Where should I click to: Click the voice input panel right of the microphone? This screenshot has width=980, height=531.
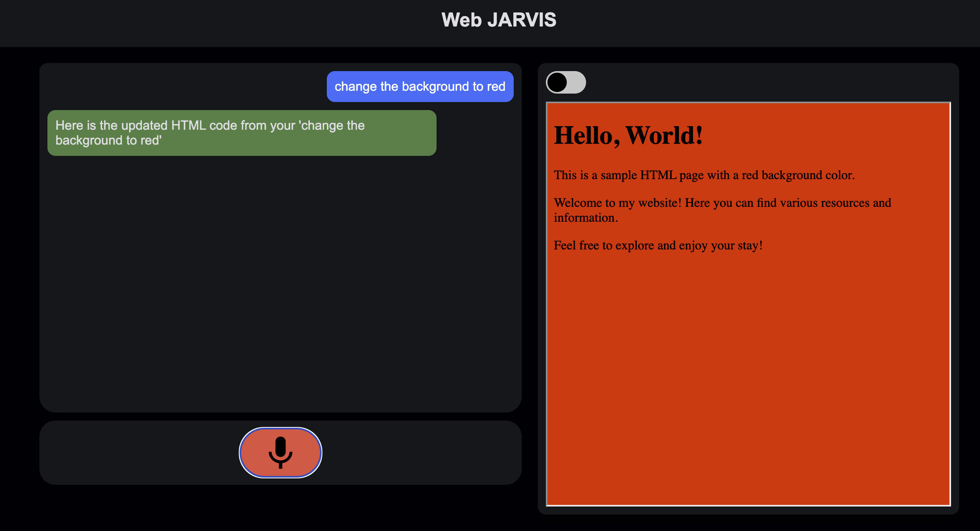(x=422, y=453)
